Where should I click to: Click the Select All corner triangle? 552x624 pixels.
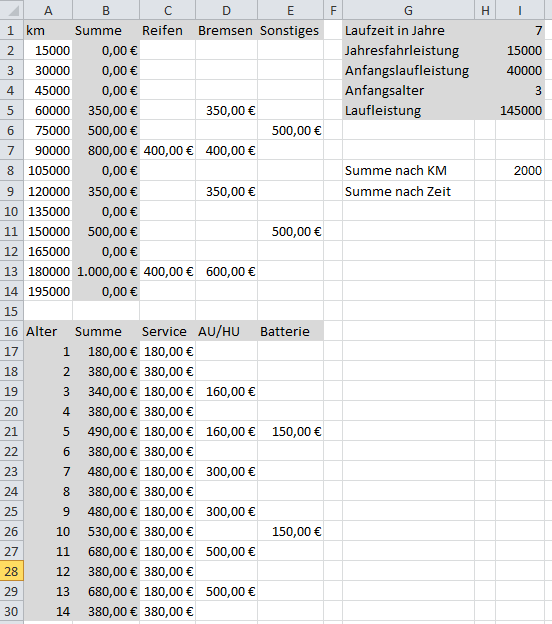(12, 10)
